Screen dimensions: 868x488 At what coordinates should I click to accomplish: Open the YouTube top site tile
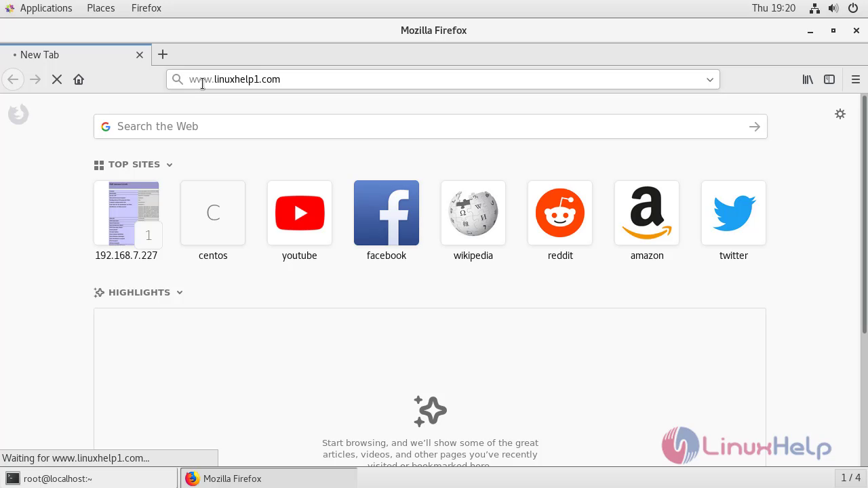tap(300, 213)
